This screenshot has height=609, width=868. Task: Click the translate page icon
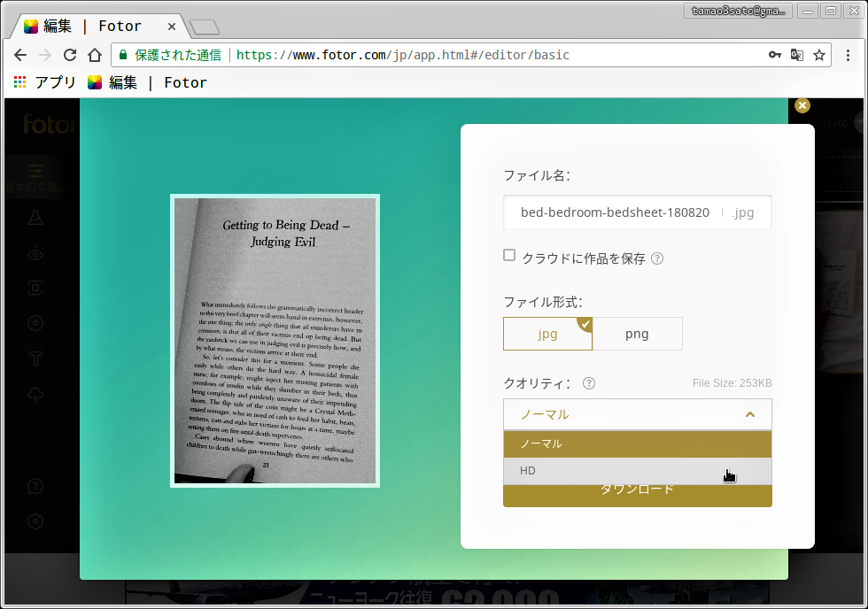(797, 55)
